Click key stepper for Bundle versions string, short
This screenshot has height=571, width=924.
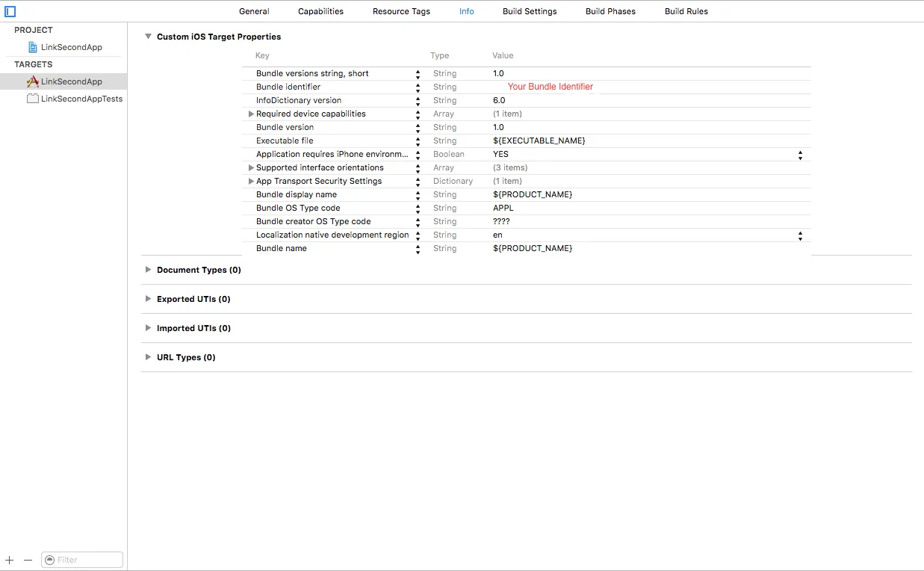pos(418,74)
